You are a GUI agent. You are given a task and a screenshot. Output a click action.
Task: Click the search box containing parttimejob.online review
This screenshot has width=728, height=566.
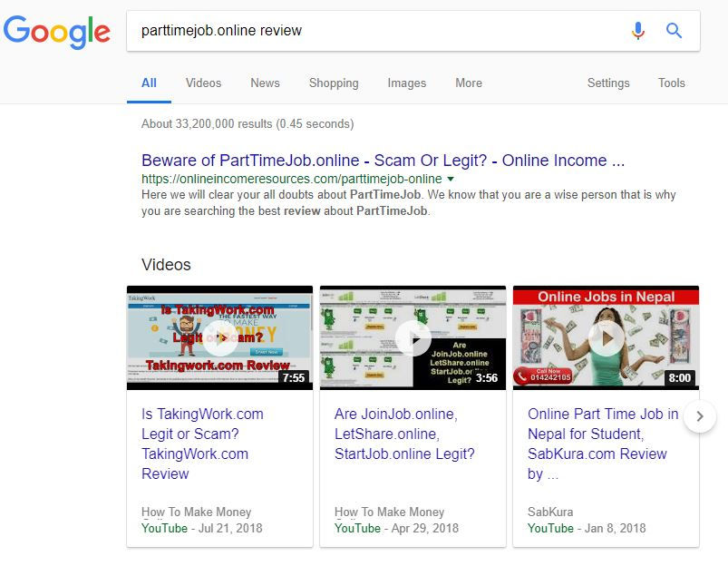tap(413, 31)
